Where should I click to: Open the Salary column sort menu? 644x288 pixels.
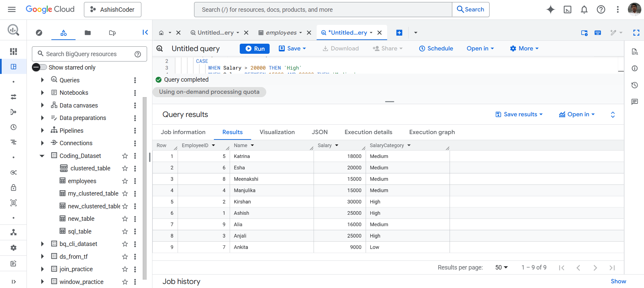click(x=337, y=146)
